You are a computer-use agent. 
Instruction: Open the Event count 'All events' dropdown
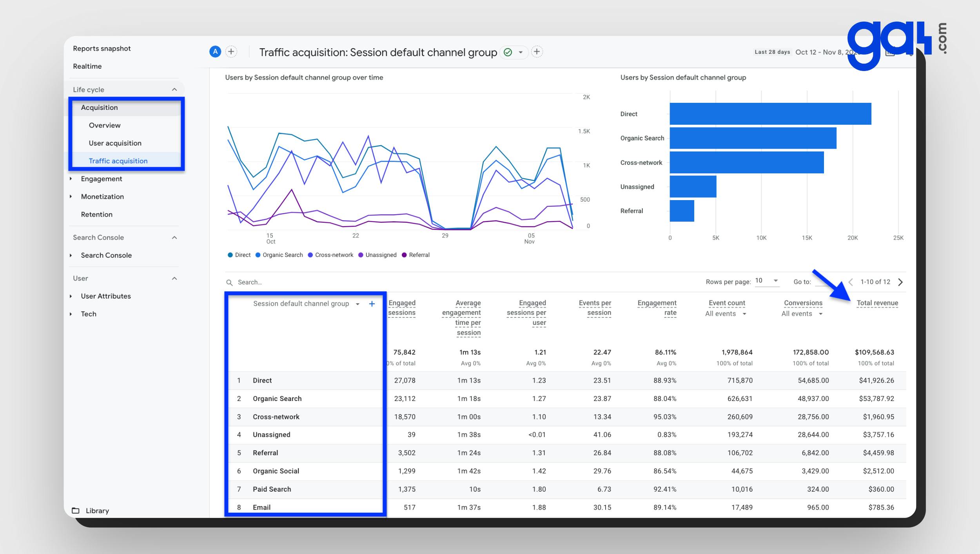pos(726,313)
